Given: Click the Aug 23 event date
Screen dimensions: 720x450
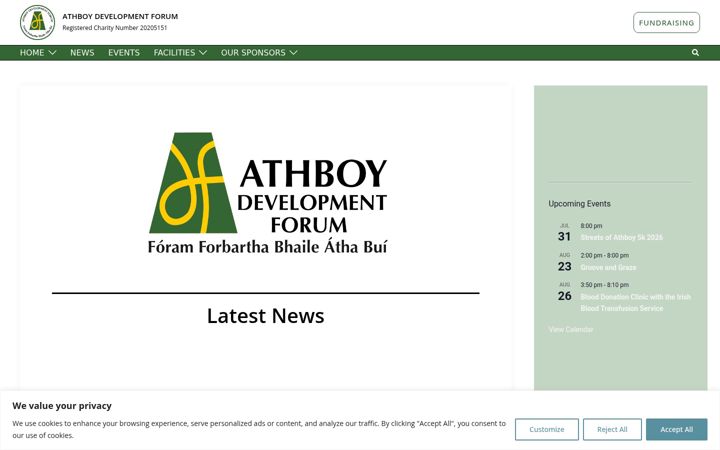Looking at the screenshot, I should click(564, 262).
